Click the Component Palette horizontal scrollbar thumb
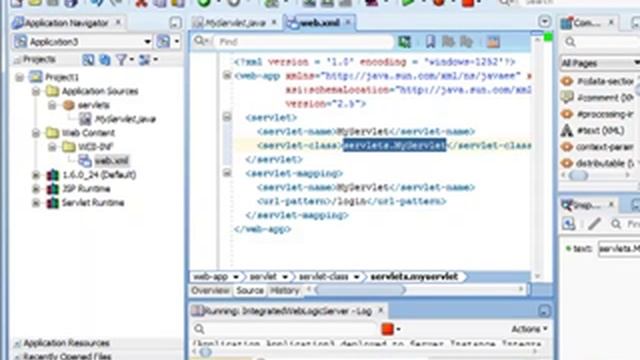The height and width of the screenshot is (360, 640). coord(579,176)
